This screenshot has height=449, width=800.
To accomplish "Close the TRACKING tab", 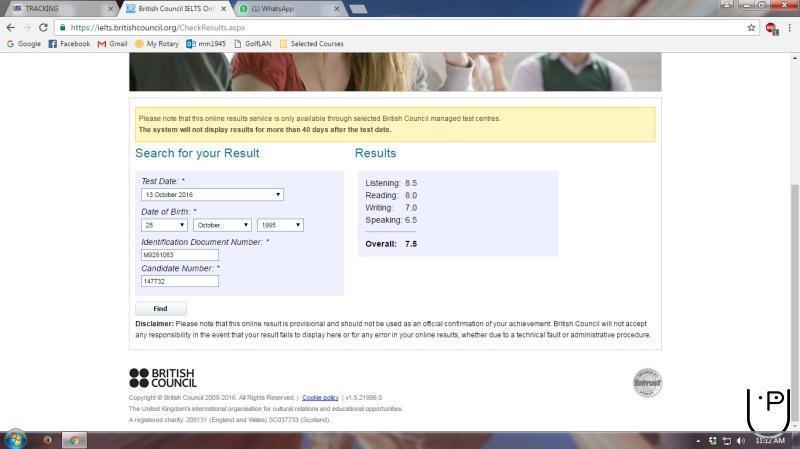I will coord(110,9).
